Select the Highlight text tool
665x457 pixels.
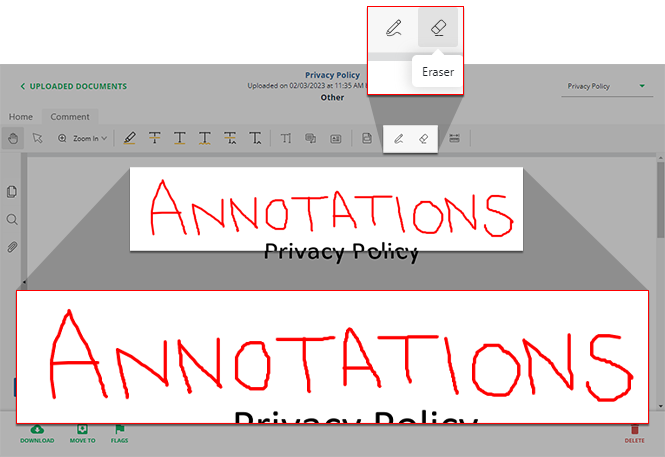point(130,138)
